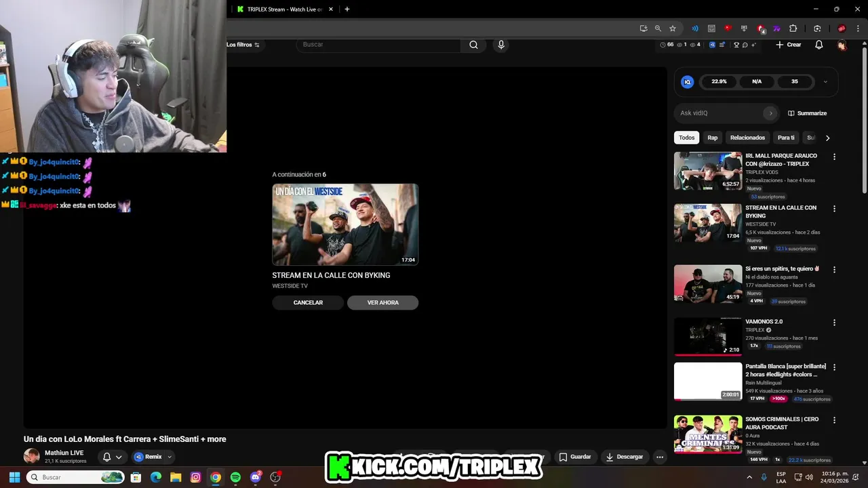Click the Ask vidIQ input field
Image resolution: width=868 pixels, height=488 pixels.
(x=720, y=113)
